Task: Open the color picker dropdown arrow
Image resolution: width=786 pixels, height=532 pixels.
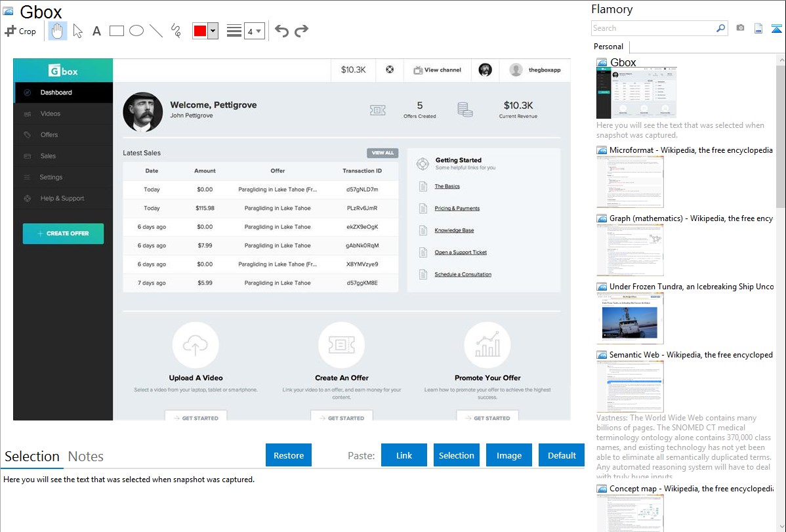Action: (213, 31)
